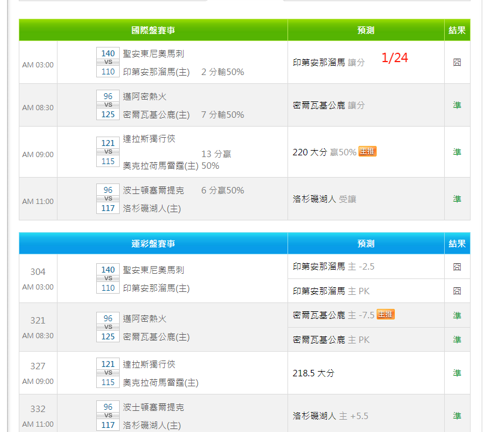Viewport: 504px width, 432px height.
Task: Click the 預測 column header in 運彩盤賽事
Action: 366,243
